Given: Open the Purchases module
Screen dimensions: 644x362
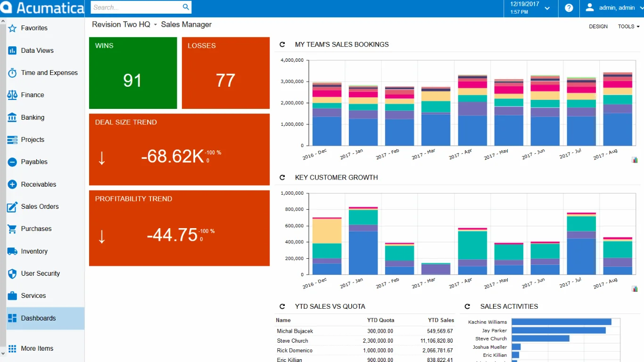Looking at the screenshot, I should 35,229.
